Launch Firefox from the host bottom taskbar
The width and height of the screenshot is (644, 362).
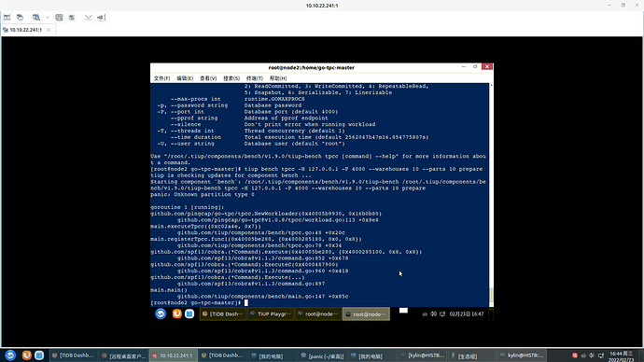point(27,355)
